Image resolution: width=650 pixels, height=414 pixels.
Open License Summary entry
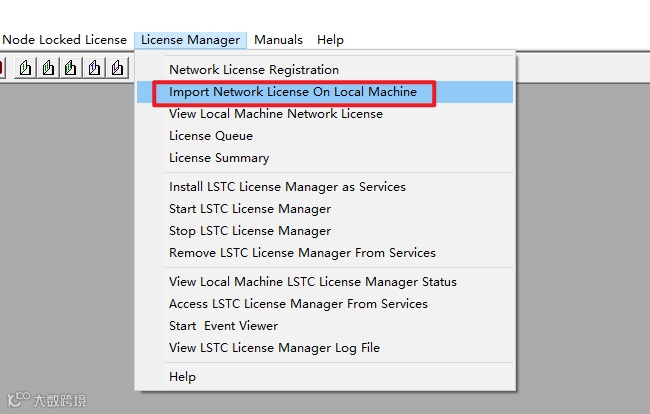pos(218,158)
